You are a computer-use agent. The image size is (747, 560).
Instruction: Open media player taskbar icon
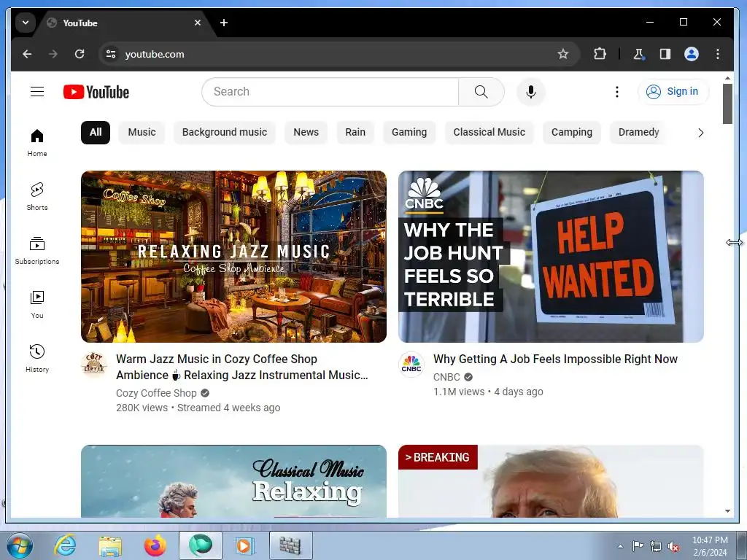tap(245, 545)
